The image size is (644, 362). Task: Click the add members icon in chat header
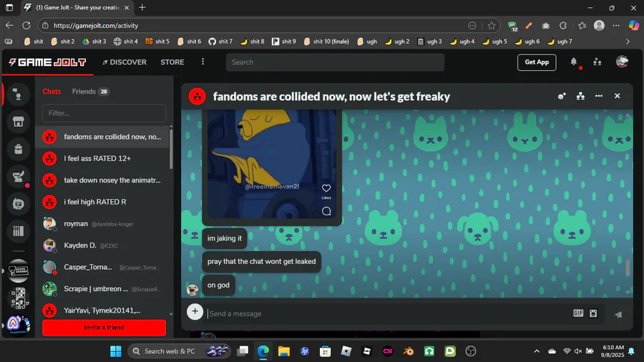[x=562, y=96]
